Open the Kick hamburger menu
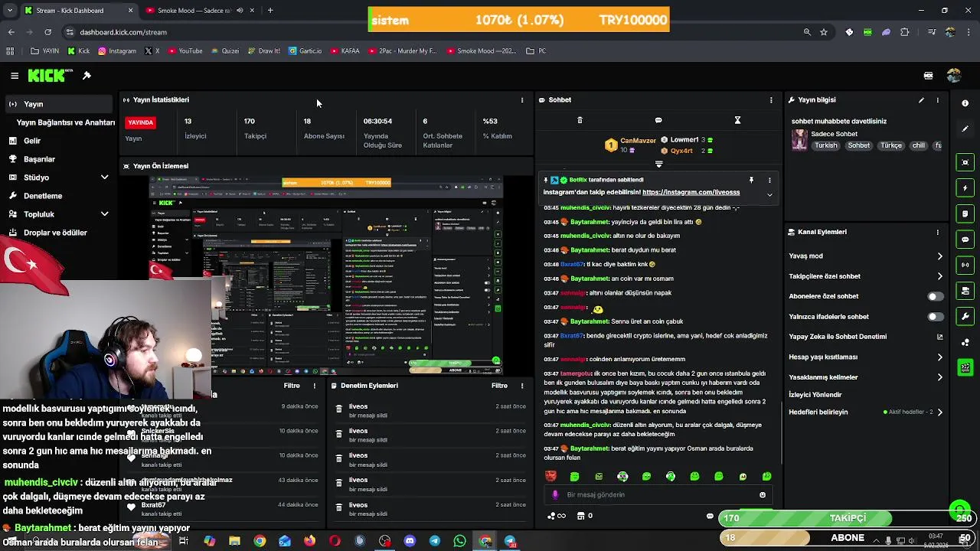The width and height of the screenshot is (980, 551). click(15, 76)
